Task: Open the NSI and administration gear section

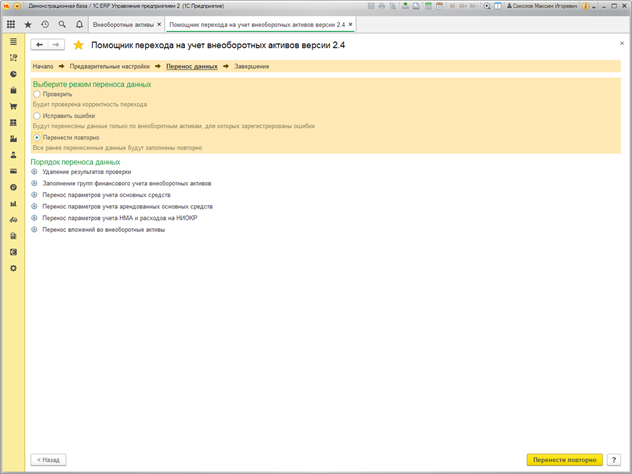Action: pos(13,268)
